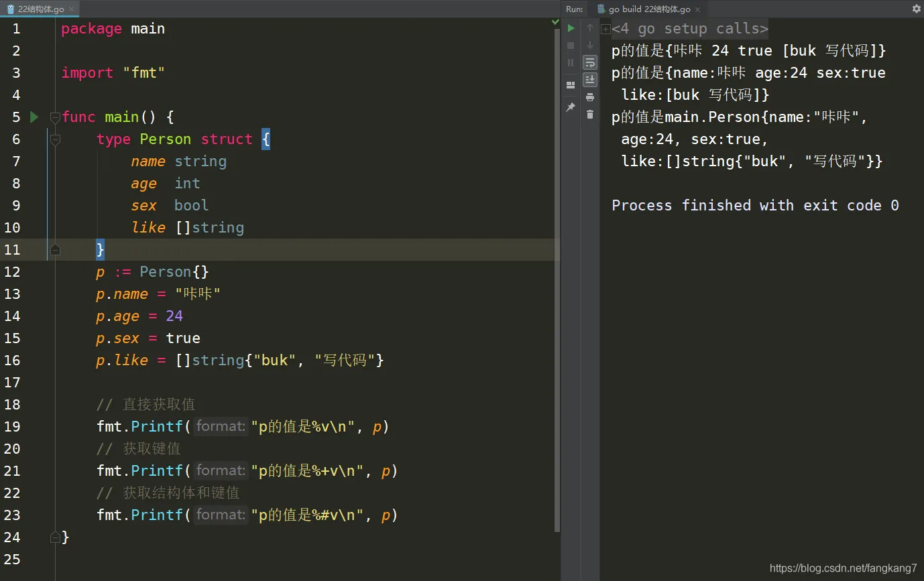Click line number 17 in the gutter
Viewport: 924px width, 581px height.
pyautogui.click(x=12, y=382)
